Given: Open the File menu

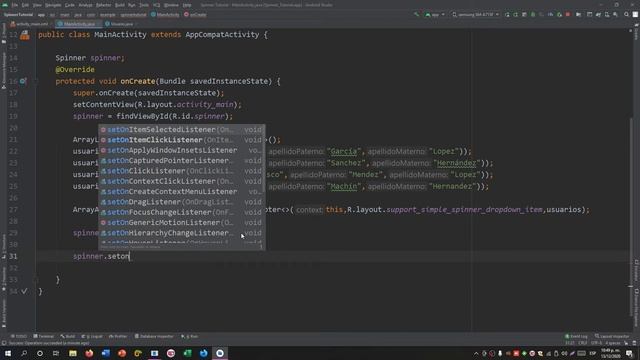Looking at the screenshot, I should click(x=15, y=5).
